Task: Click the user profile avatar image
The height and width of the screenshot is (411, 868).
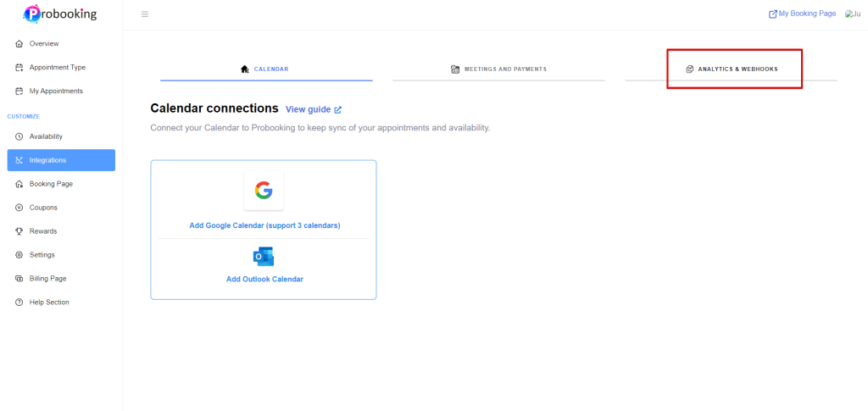Action: click(x=852, y=14)
